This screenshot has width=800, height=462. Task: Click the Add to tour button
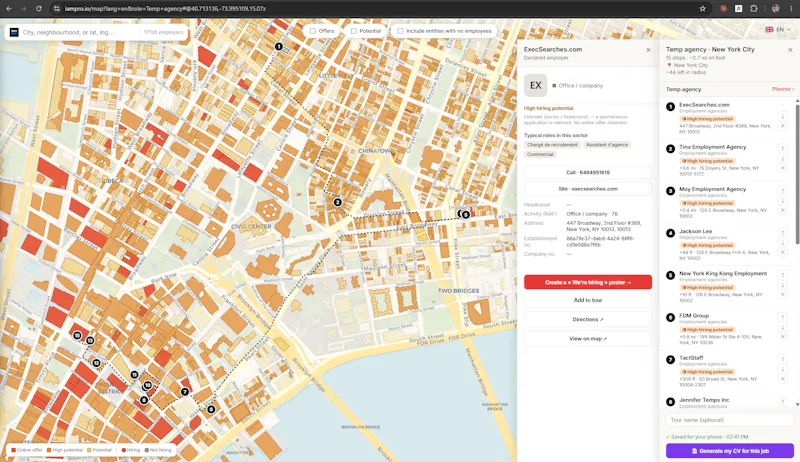coord(588,300)
